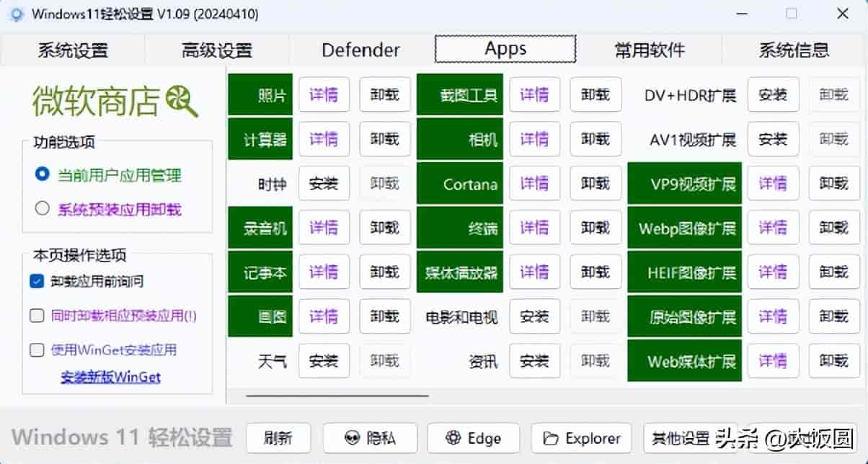Open 系统信息 tab

point(794,50)
